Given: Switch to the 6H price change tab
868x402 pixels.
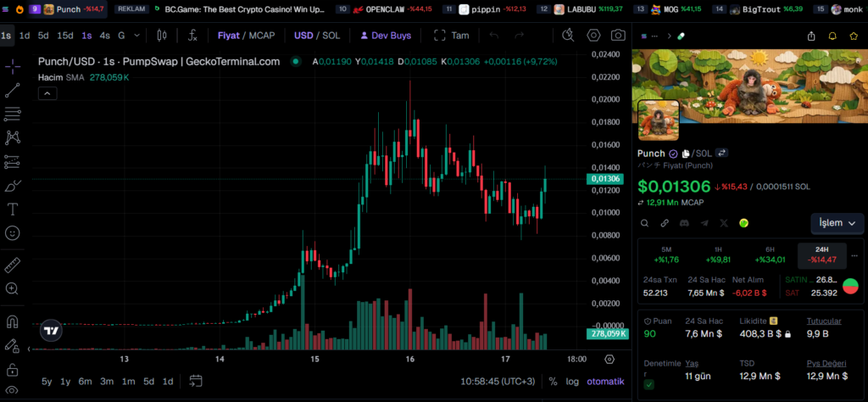Looking at the screenshot, I should tap(771, 254).
